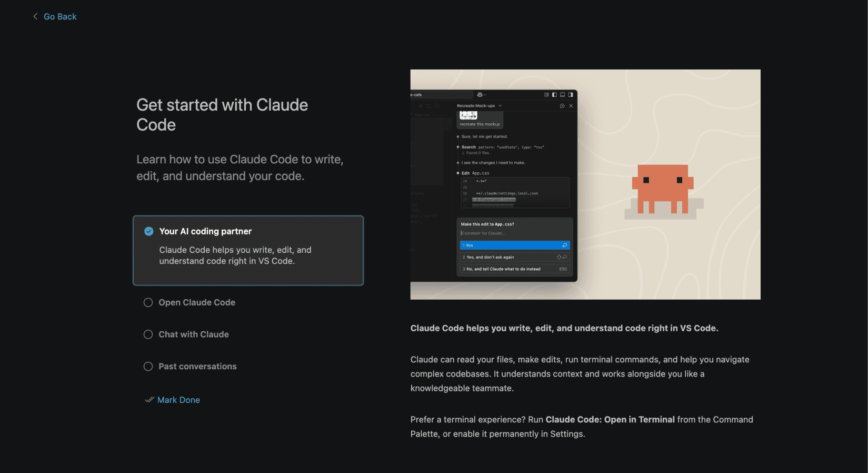Click the subtitle starting Learn how to use Claude Code

[x=240, y=167]
